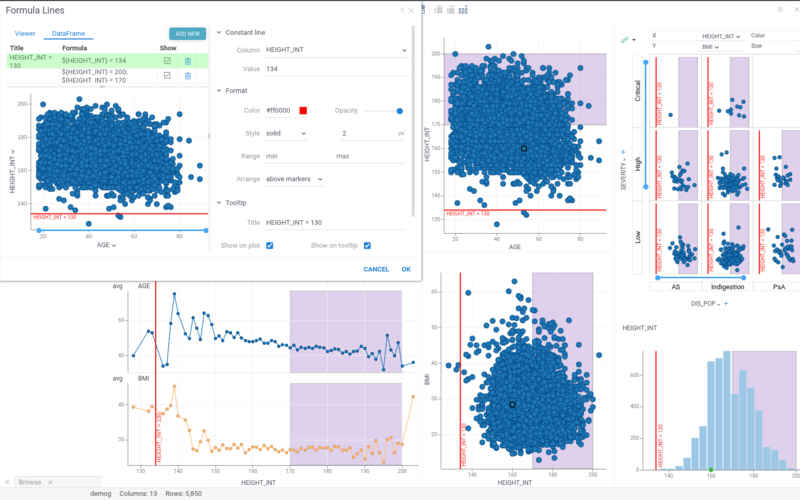
Task: Click the Value input field containing 134
Action: pos(336,69)
